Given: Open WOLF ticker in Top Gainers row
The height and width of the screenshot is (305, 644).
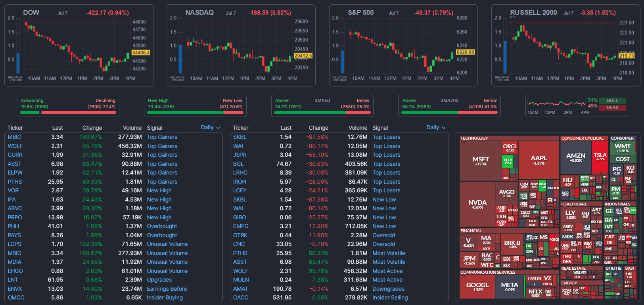Looking at the screenshot, I should (15, 146).
